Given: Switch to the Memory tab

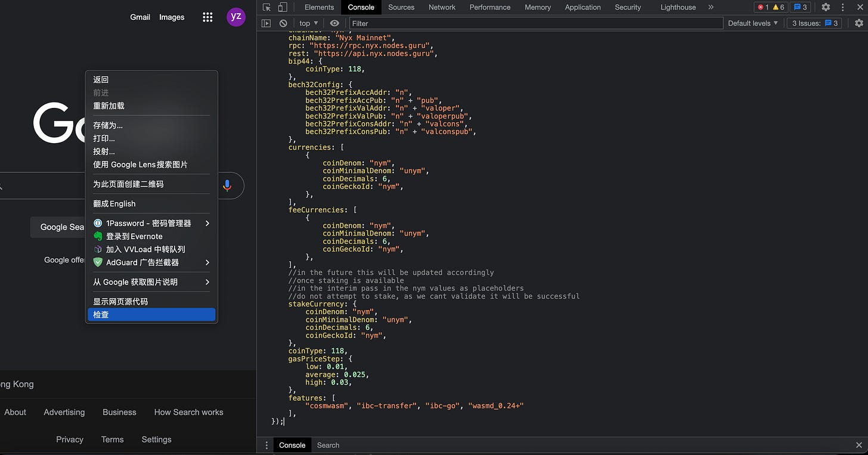Looking at the screenshot, I should click(538, 7).
